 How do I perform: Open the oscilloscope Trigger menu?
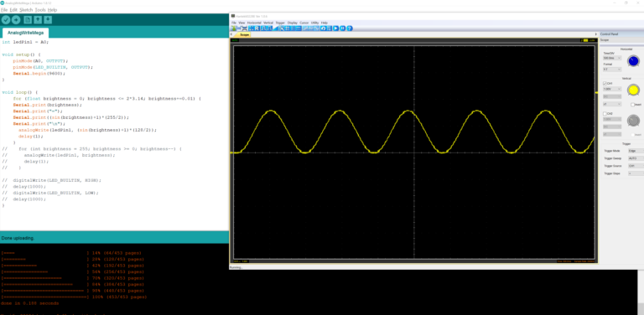coord(280,23)
